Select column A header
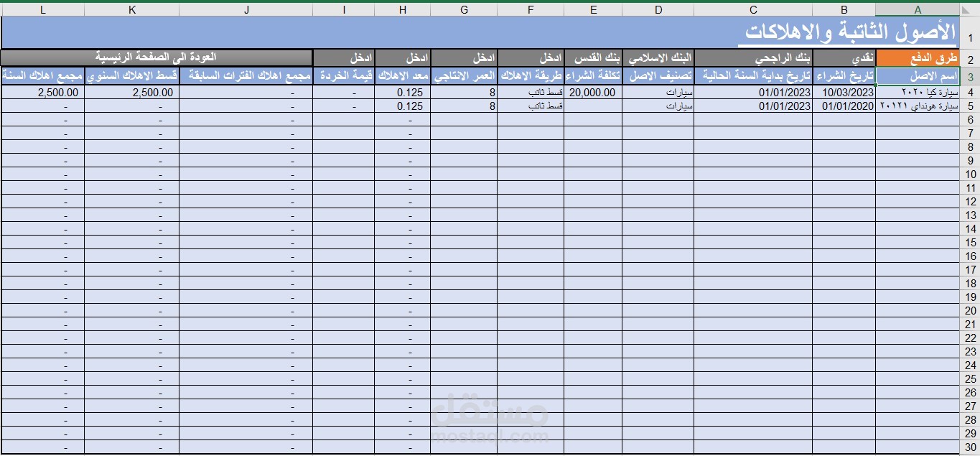980x456 pixels. 917,9
